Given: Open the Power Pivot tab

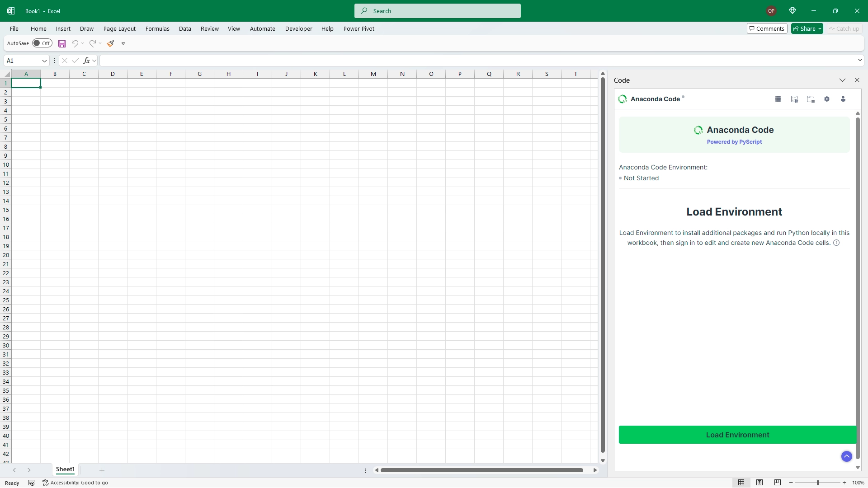Looking at the screenshot, I should 359,28.
